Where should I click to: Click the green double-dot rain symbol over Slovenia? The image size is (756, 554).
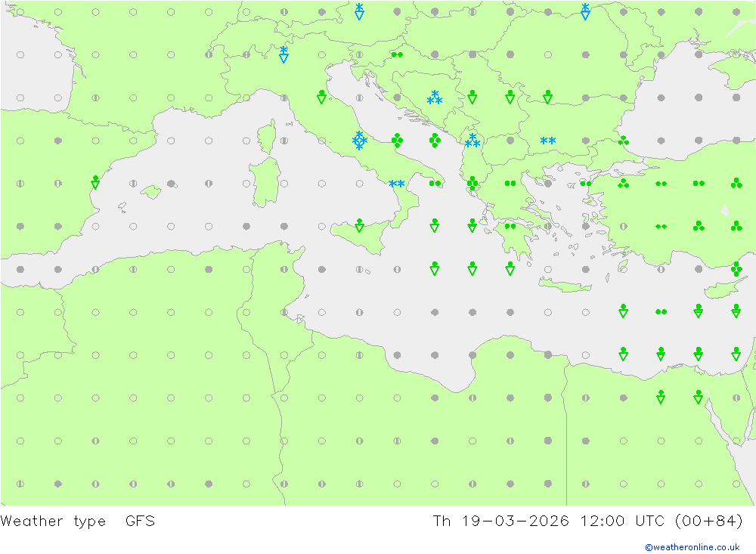[x=397, y=54]
